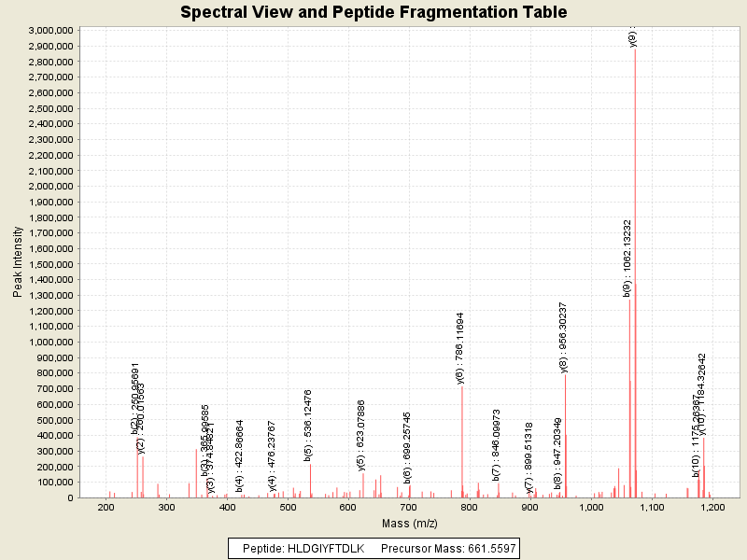Click the y(7) : 899.51318 peak label

coord(529,457)
